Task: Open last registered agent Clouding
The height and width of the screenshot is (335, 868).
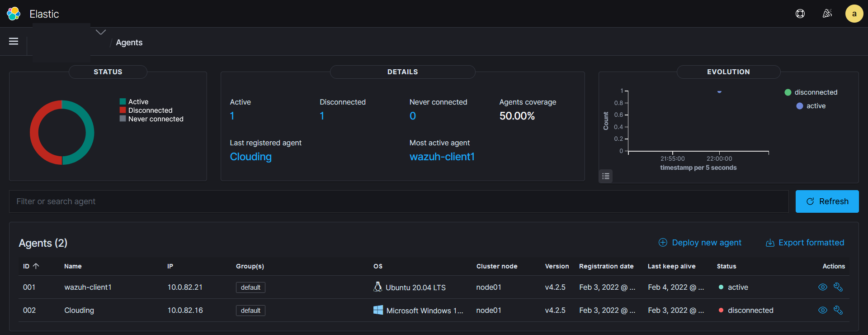Action: pyautogui.click(x=251, y=157)
